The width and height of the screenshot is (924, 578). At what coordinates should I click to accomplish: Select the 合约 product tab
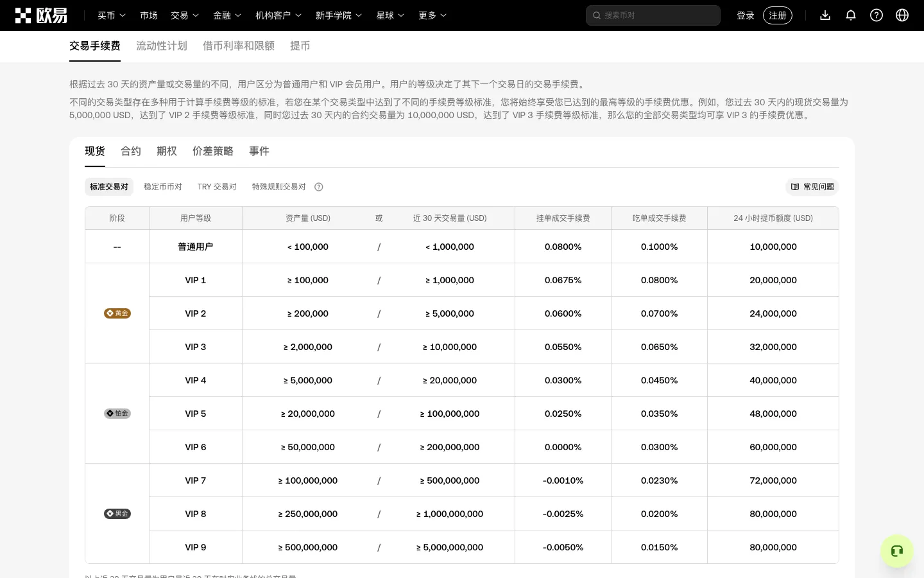pos(131,152)
